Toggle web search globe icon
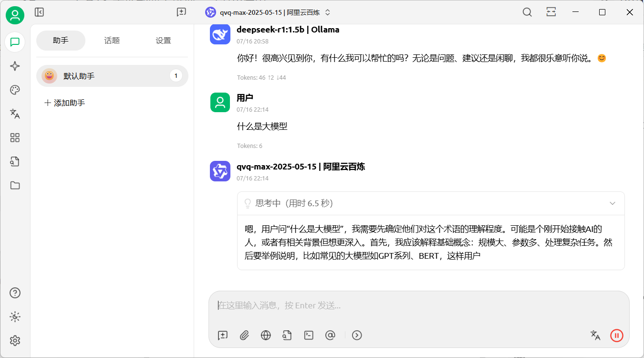This screenshot has width=644, height=358. [x=266, y=335]
